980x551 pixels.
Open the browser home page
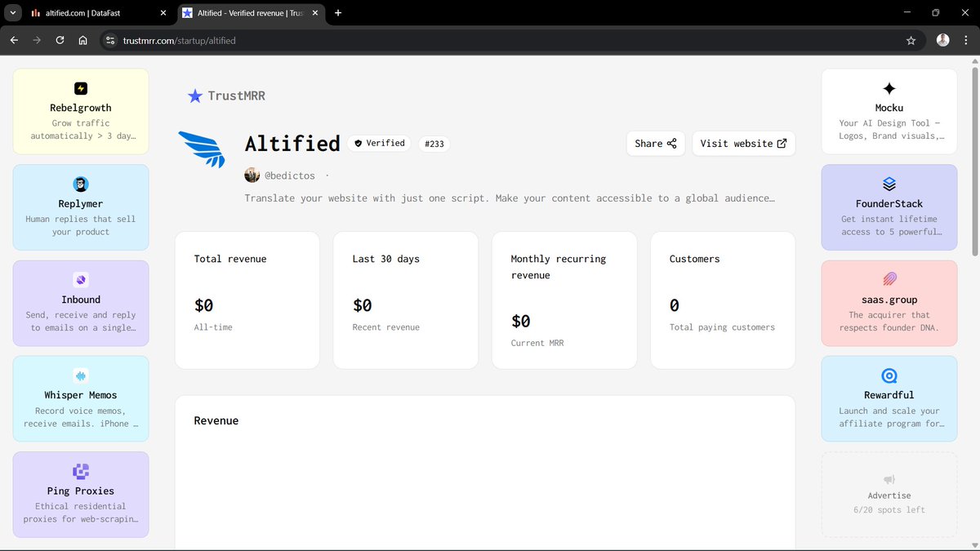pyautogui.click(x=82, y=40)
